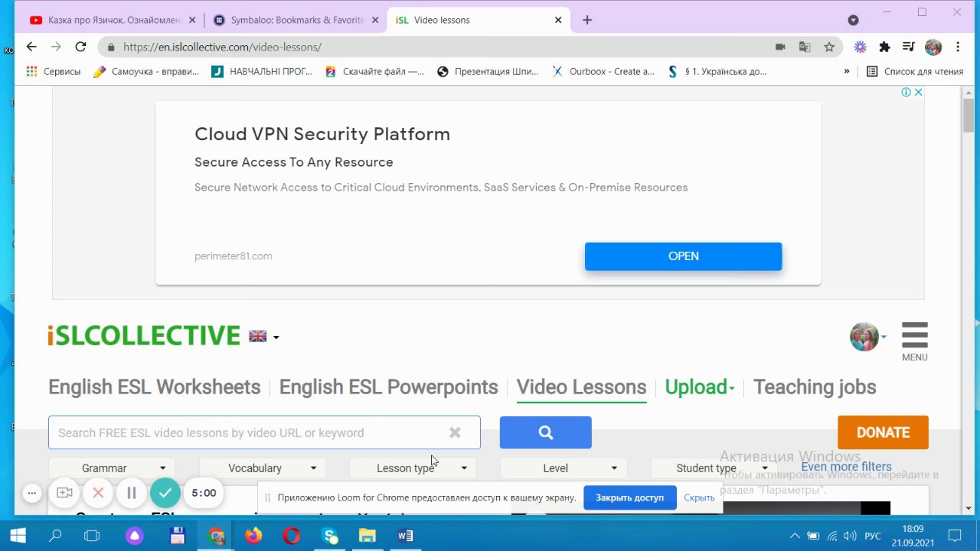The height and width of the screenshot is (551, 980).
Task: Click the ad info icon
Action: [906, 92]
